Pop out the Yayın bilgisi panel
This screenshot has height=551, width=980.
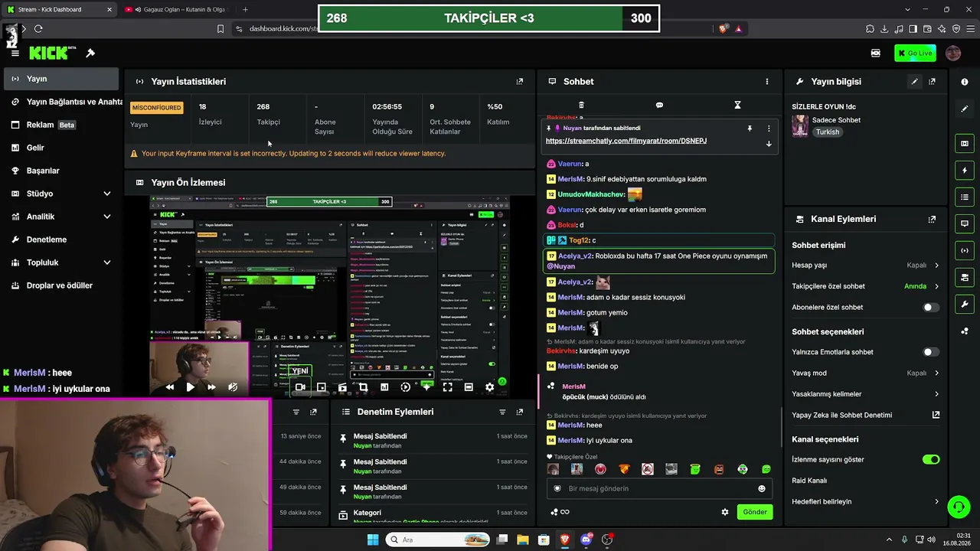(932, 81)
